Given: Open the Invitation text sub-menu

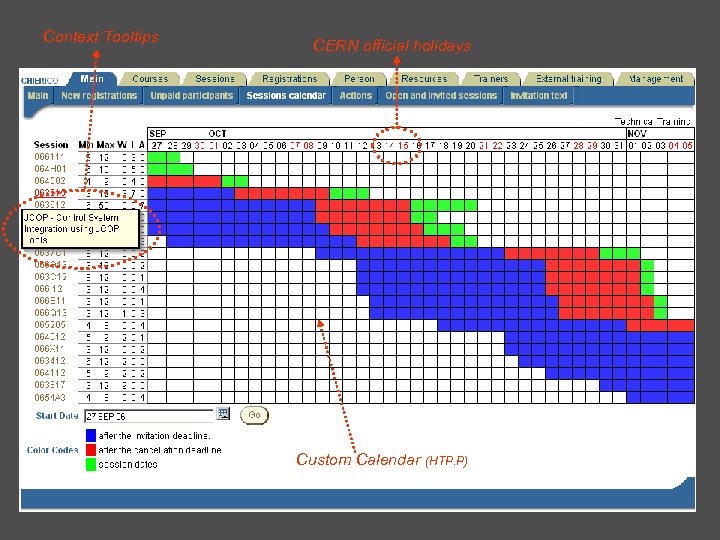Looking at the screenshot, I should point(539,96).
